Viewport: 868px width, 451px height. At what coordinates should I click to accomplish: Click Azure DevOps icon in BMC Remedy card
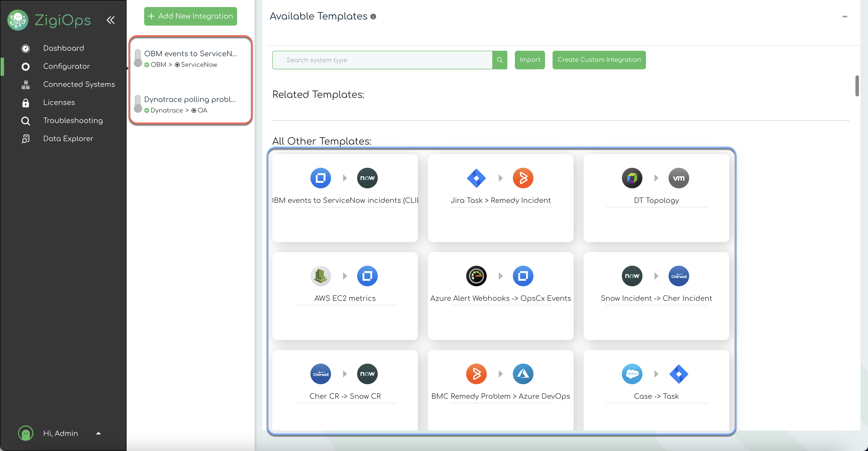click(x=523, y=374)
